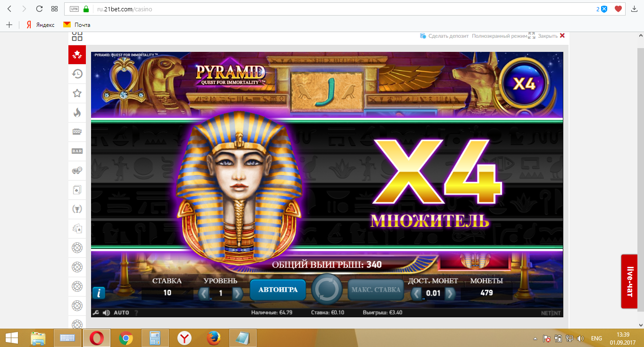This screenshot has width=644, height=347.
Task: Open the on-screen keyboard taskbar icon
Action: 68,338
